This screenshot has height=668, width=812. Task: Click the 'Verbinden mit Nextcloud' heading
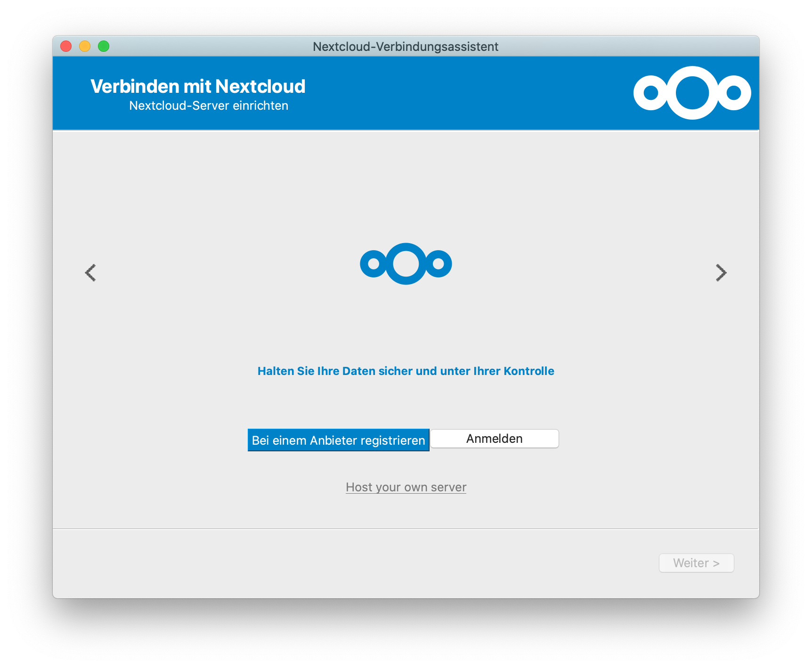tap(198, 86)
